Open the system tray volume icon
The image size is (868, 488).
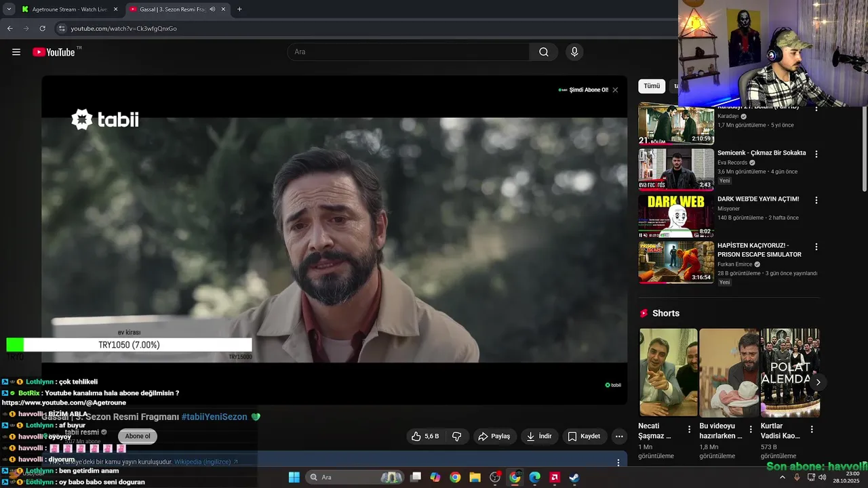(822, 477)
